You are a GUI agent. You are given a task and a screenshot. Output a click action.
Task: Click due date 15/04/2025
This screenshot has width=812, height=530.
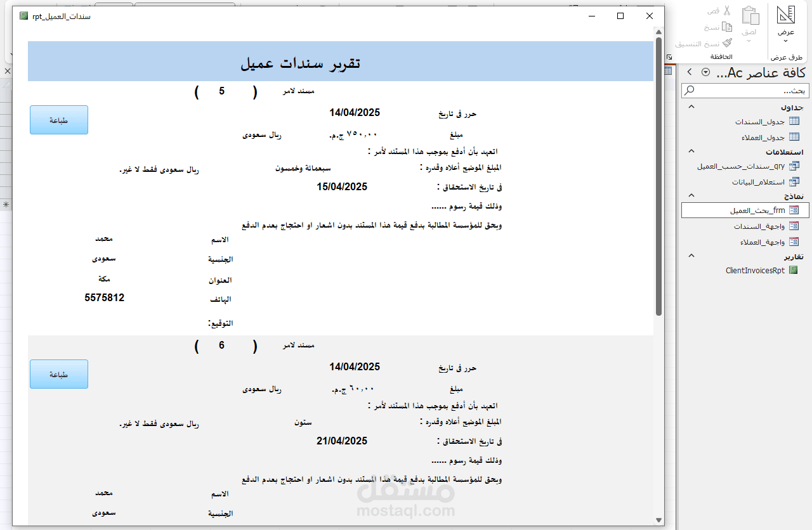point(342,186)
